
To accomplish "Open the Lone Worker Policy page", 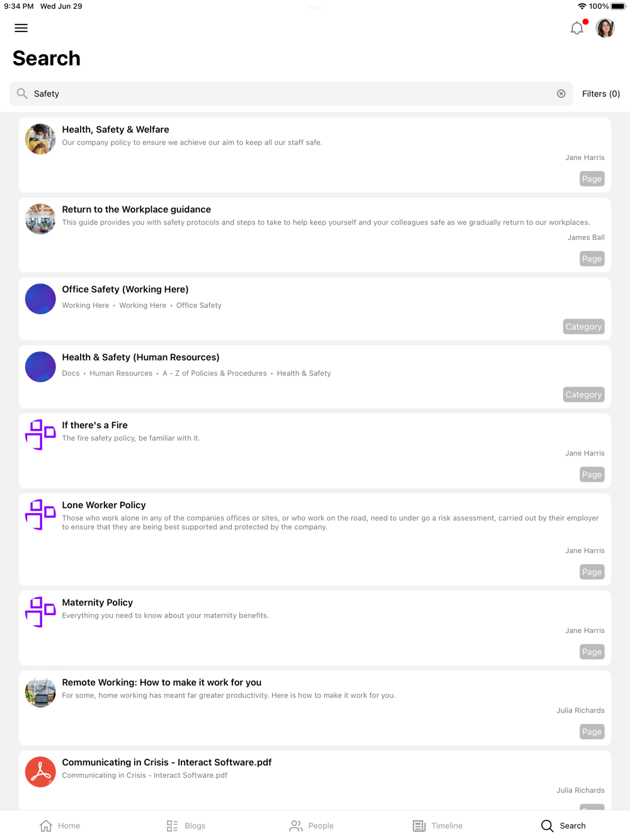I will 315,539.
